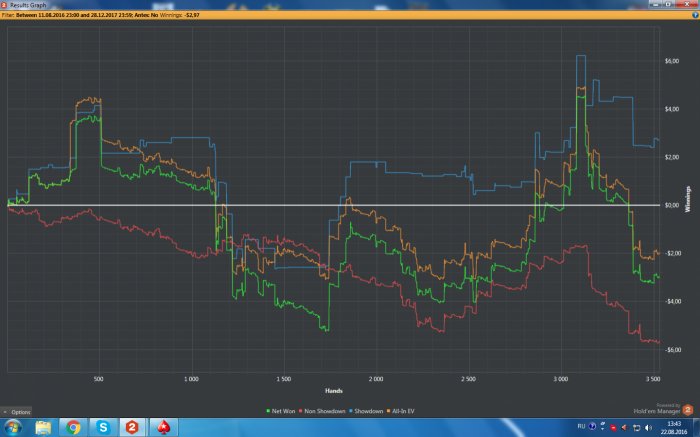Toggle the All-In EV legend series
This screenshot has height=437, width=700.
(x=400, y=411)
